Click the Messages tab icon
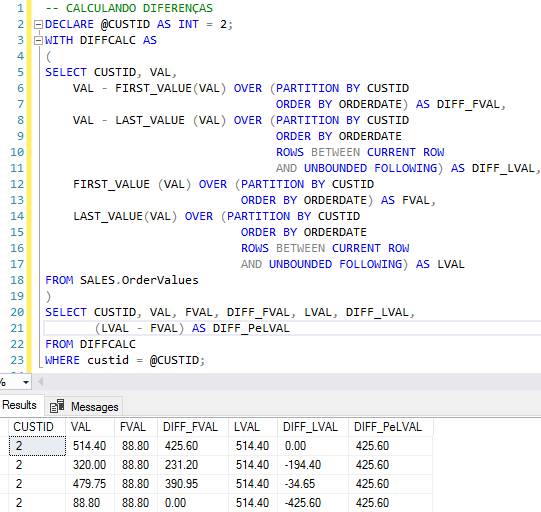The image size is (541, 512). [x=57, y=406]
